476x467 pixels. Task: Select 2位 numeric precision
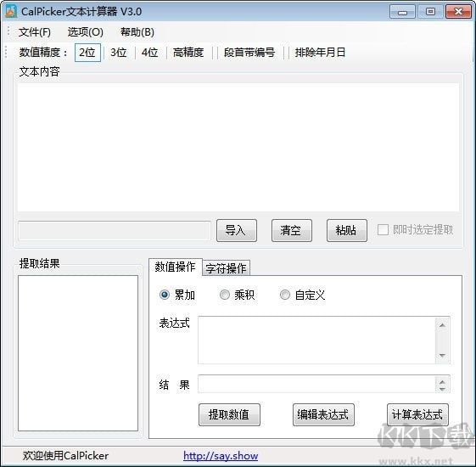pos(87,53)
